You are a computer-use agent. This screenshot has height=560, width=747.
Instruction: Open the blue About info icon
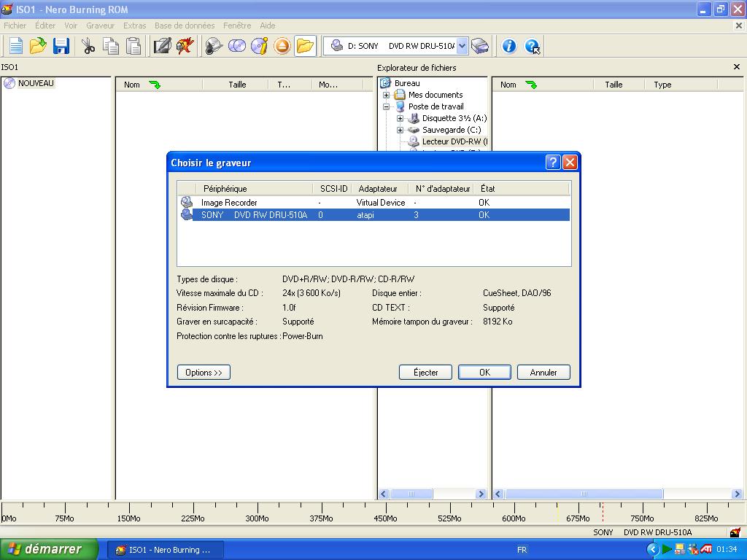(x=508, y=46)
